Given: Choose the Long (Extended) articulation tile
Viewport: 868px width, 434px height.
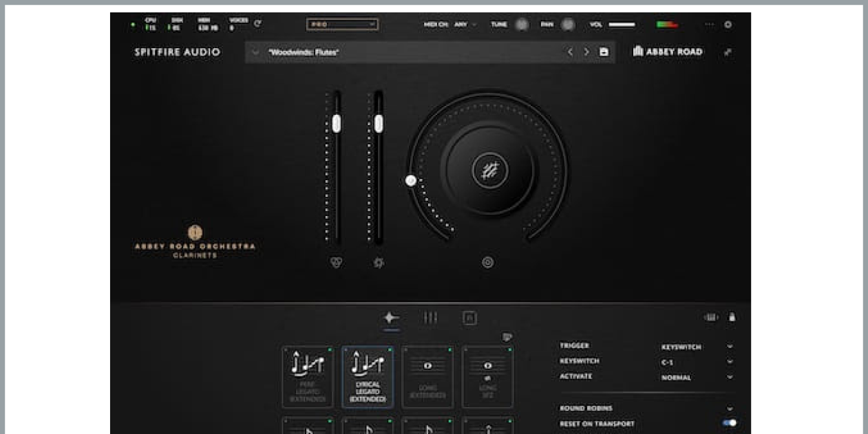Looking at the screenshot, I should click(x=427, y=377).
